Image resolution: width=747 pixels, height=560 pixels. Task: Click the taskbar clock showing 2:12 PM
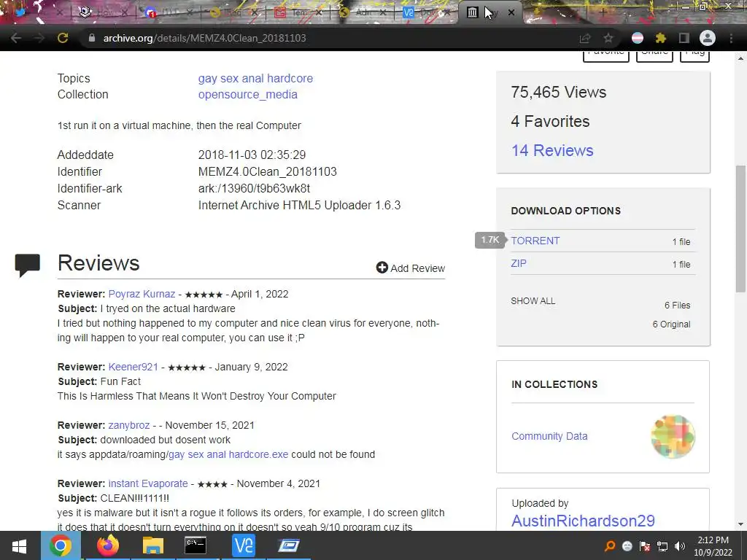coord(713,546)
